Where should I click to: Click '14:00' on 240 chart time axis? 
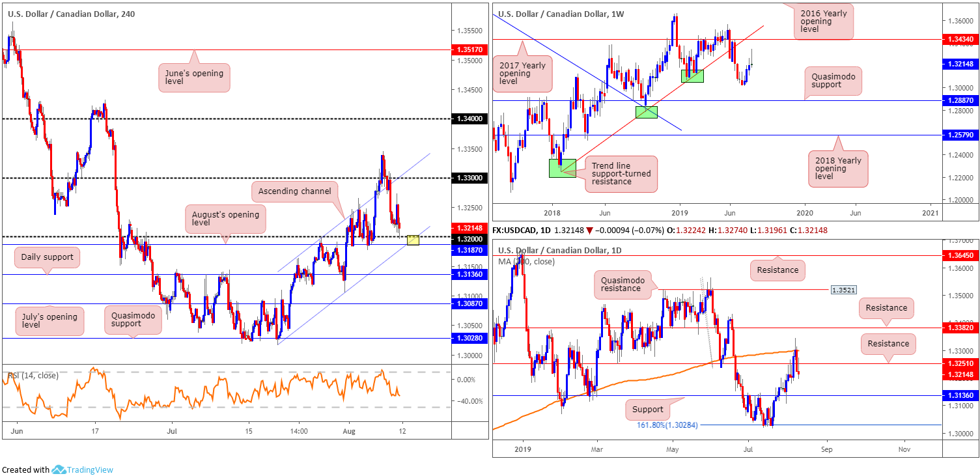298,431
